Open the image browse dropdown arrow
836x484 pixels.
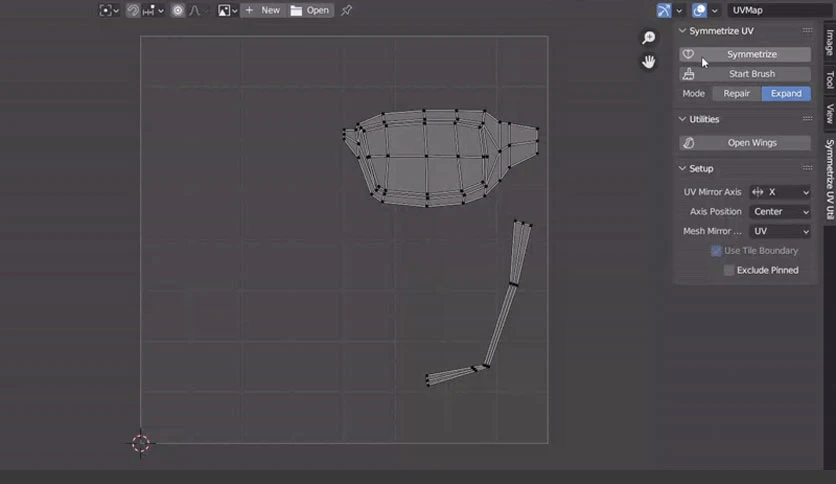point(234,11)
